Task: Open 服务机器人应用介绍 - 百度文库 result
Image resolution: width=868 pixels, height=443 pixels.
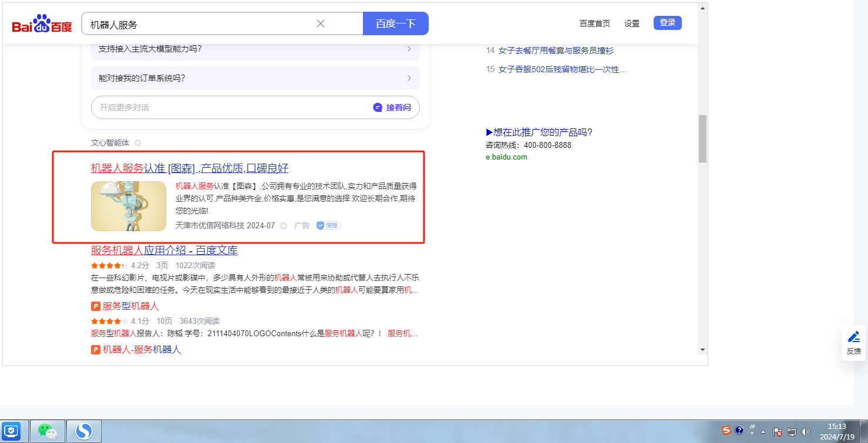Action: coord(164,251)
